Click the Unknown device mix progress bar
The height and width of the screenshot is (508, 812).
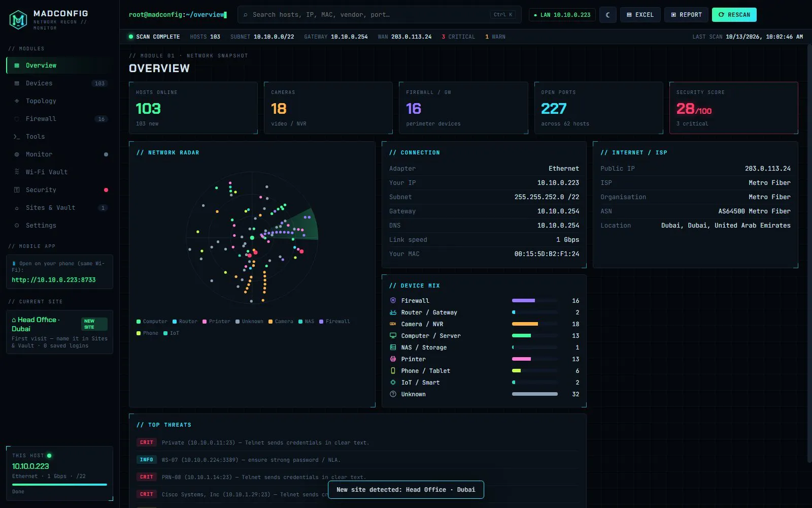[535, 394]
